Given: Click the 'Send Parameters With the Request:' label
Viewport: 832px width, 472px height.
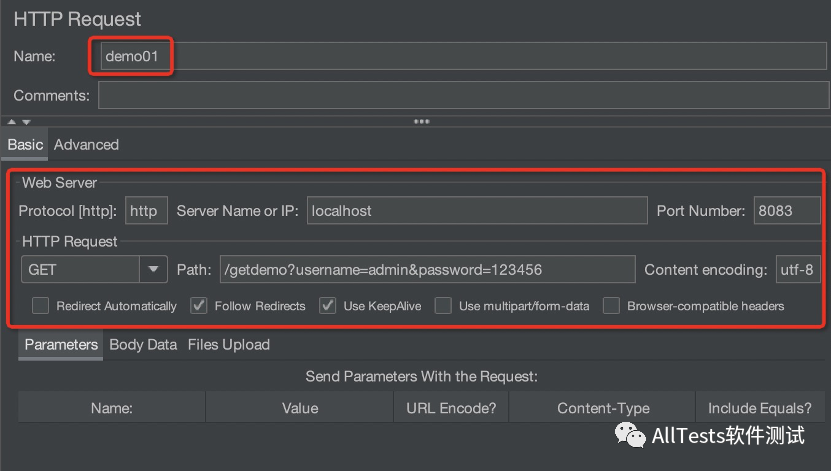Looking at the screenshot, I should [421, 377].
